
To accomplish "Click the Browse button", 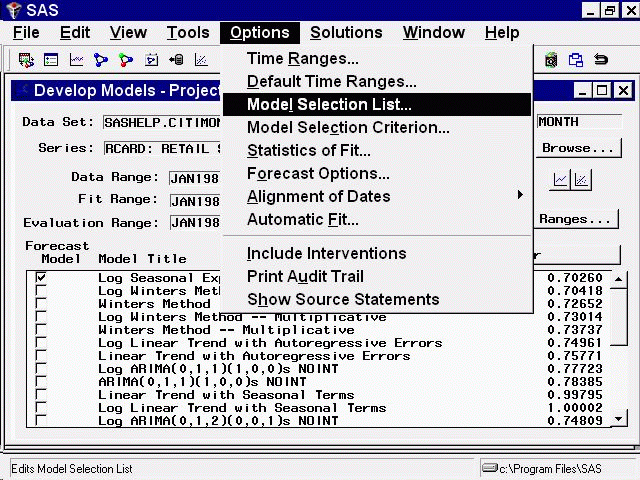I will pyautogui.click(x=577, y=148).
